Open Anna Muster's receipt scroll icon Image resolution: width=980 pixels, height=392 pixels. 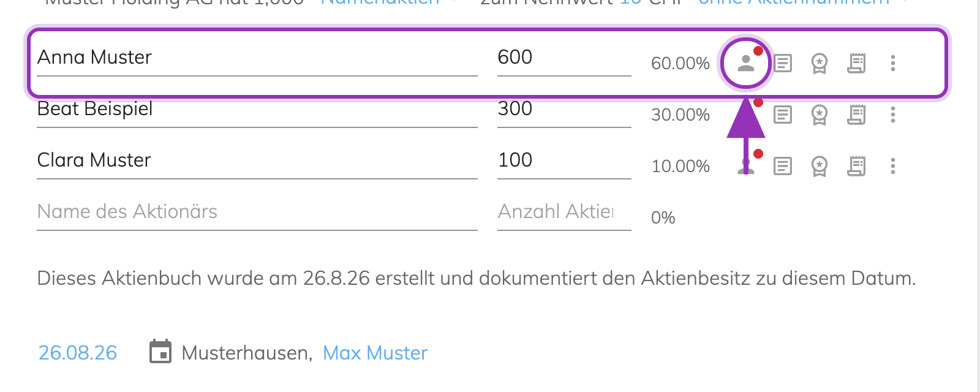[x=856, y=63]
